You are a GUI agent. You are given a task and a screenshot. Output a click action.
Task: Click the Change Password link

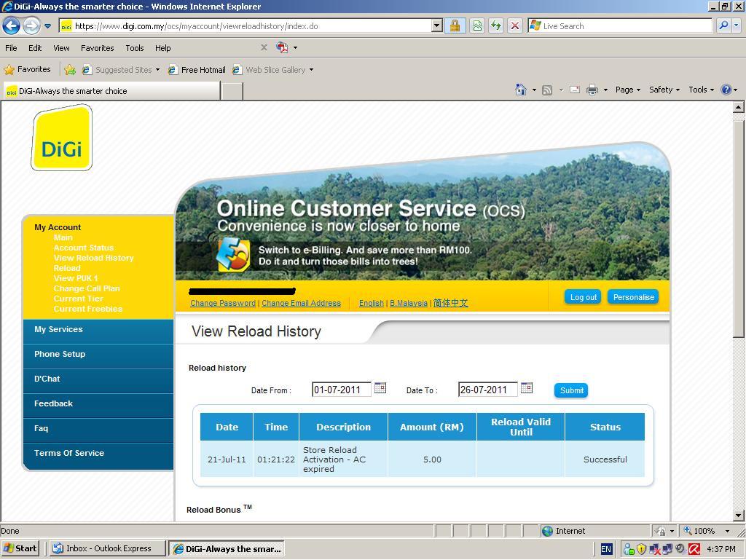point(222,303)
